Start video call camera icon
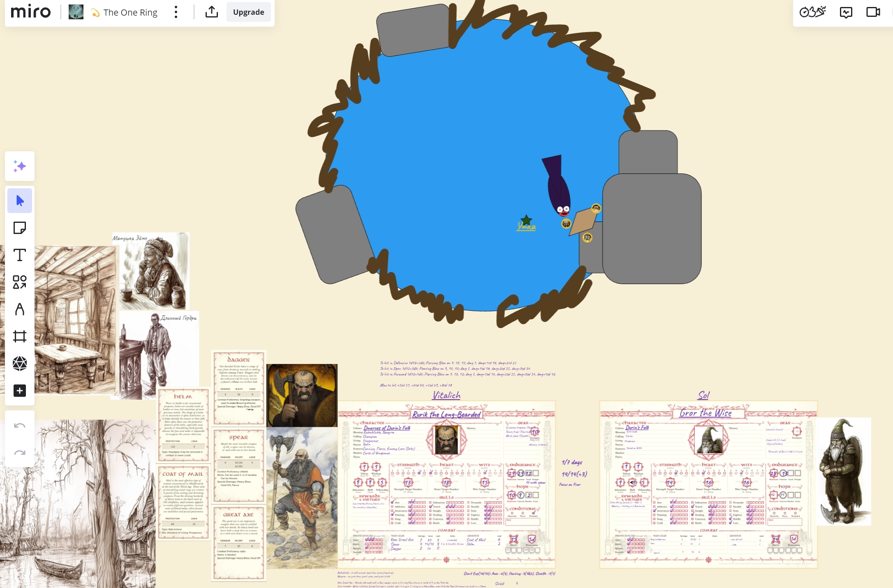 pyautogui.click(x=873, y=12)
